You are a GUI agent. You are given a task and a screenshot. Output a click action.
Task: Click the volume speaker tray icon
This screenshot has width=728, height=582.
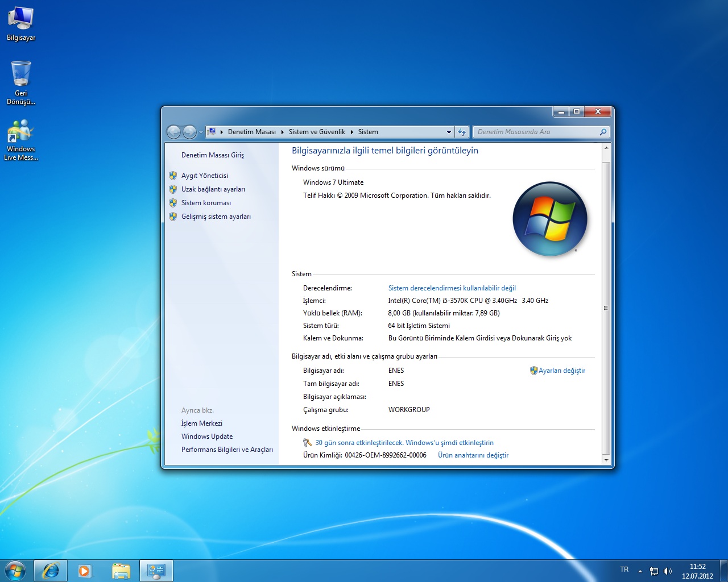coord(668,571)
